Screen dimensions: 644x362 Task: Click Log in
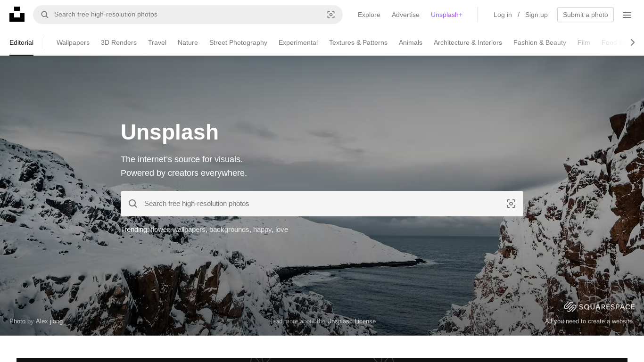click(503, 15)
